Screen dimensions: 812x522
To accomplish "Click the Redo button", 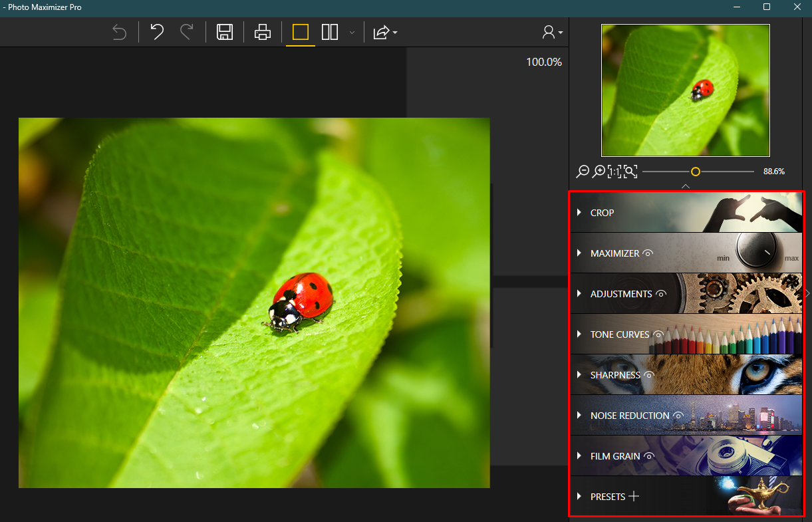I will [187, 31].
